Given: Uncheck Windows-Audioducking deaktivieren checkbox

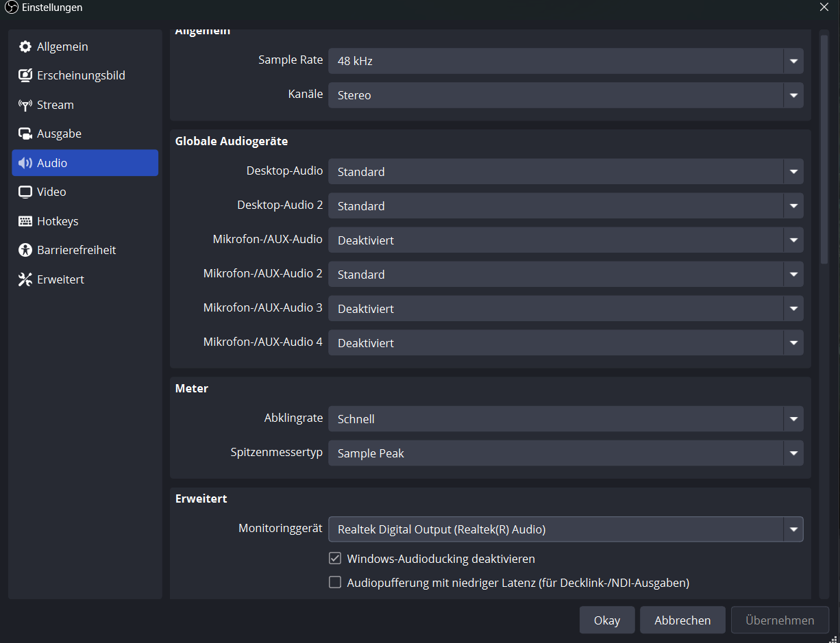Looking at the screenshot, I should click(x=335, y=558).
